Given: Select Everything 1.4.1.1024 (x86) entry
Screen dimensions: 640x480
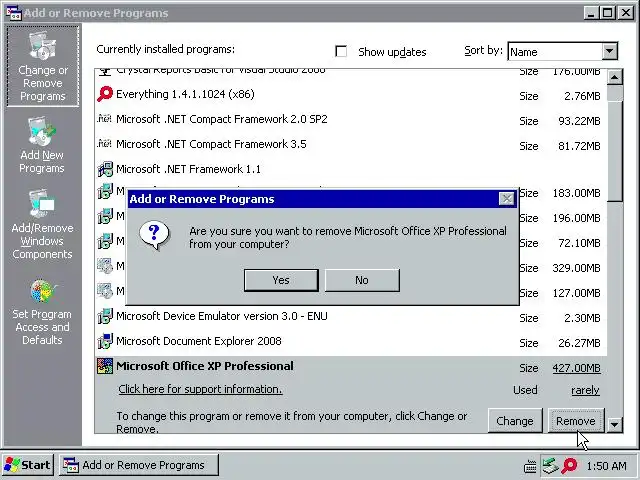Looking at the screenshot, I should pyautogui.click(x=351, y=94).
